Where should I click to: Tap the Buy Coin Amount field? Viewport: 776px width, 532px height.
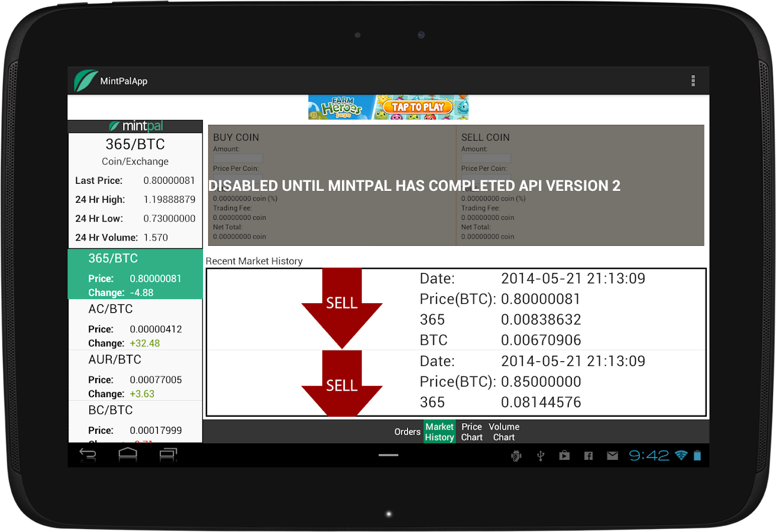238,158
